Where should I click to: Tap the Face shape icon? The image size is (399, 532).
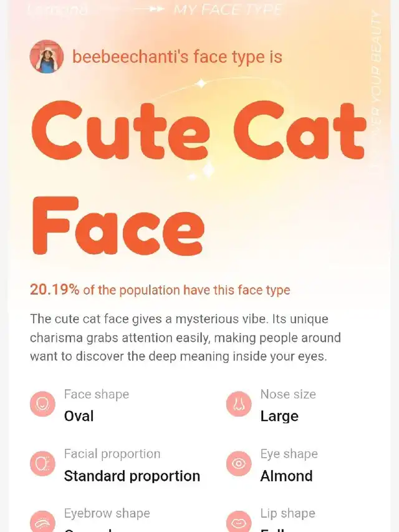42,405
